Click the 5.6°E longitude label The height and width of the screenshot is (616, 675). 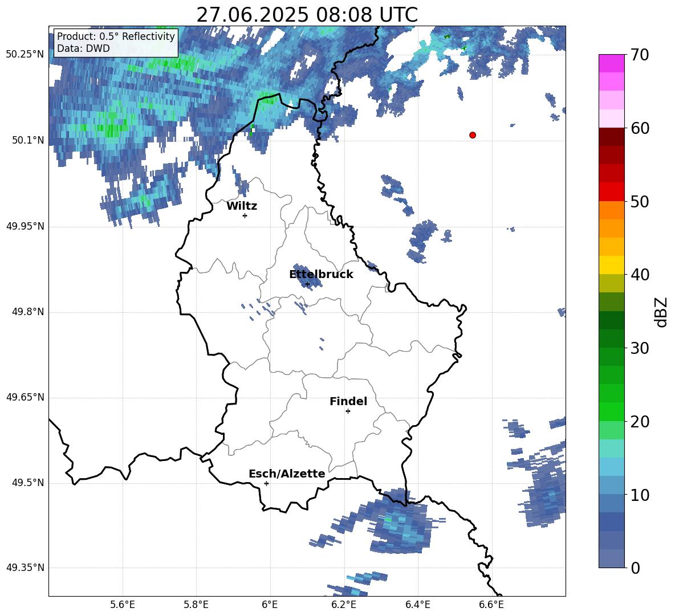[x=123, y=605]
